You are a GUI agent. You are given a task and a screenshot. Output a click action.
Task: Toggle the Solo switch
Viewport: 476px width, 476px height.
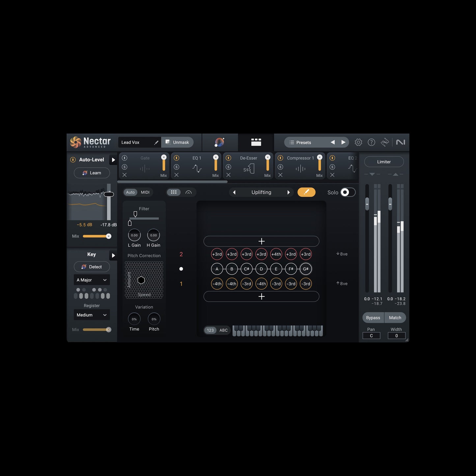tap(348, 192)
